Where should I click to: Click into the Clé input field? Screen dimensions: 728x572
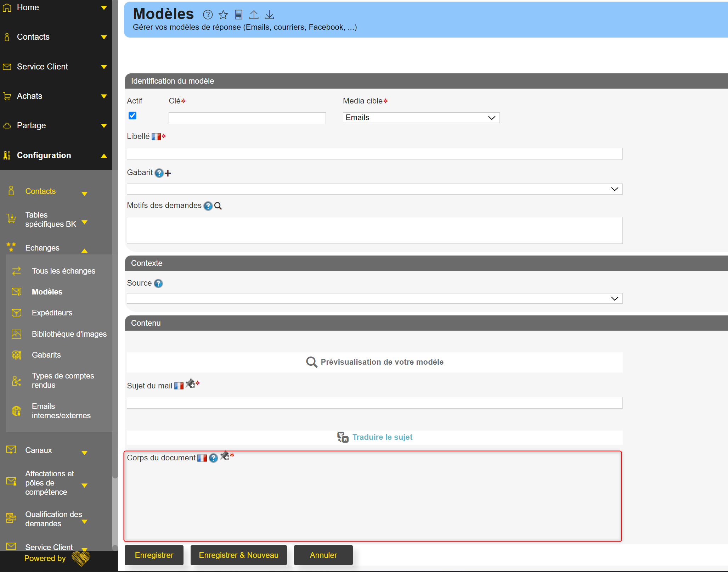point(247,118)
